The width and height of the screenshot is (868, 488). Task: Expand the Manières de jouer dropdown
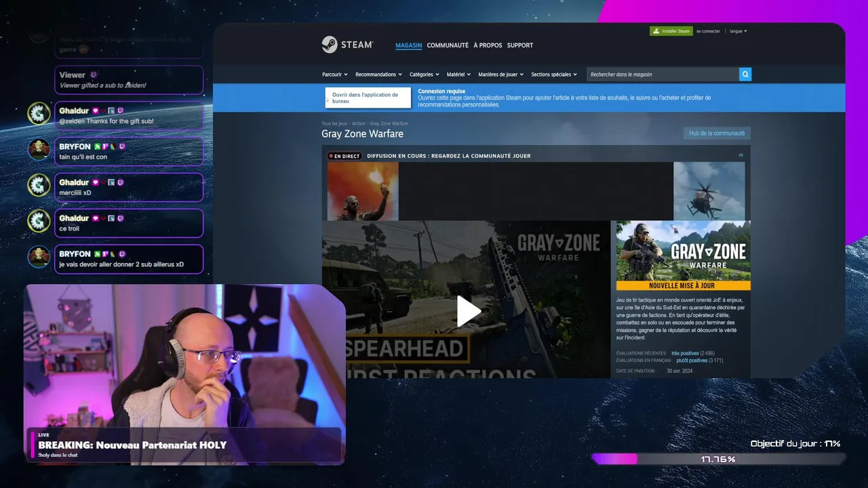(500, 75)
